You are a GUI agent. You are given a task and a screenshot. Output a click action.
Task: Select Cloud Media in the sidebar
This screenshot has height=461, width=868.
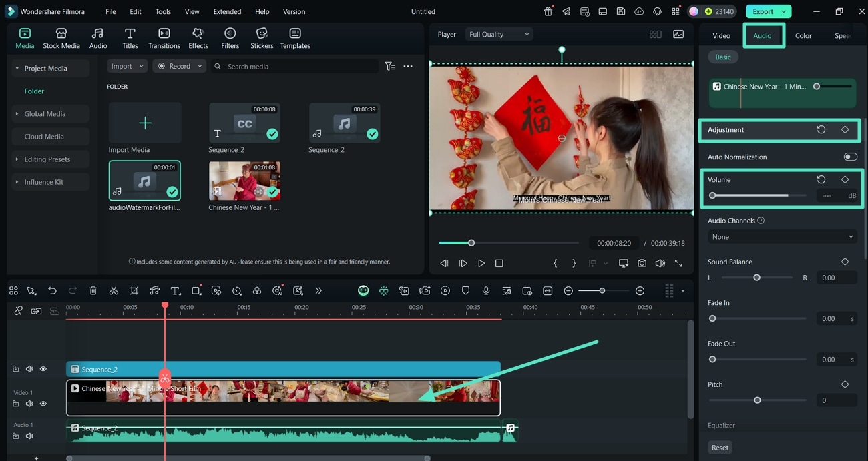point(44,137)
